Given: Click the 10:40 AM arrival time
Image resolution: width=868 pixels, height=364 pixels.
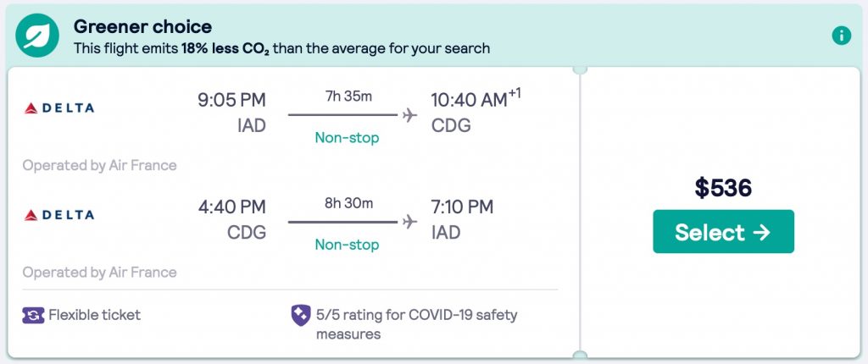Looking at the screenshot, I should (469, 101).
